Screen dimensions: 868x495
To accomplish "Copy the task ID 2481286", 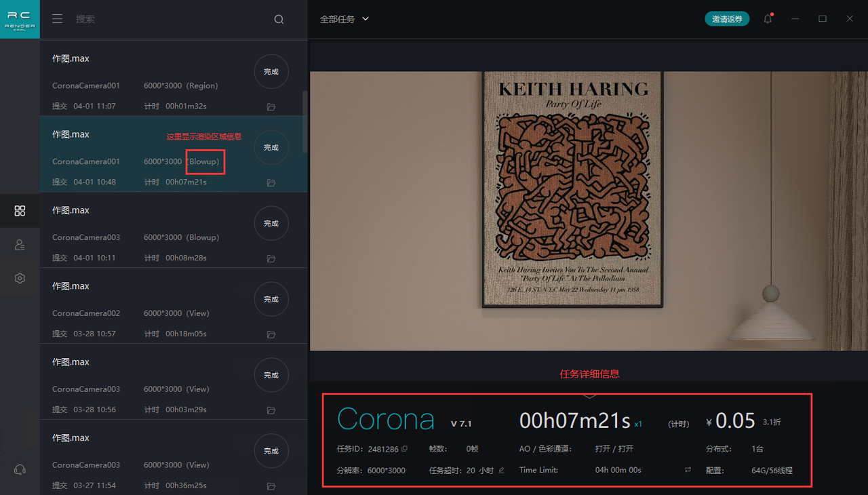I will (x=405, y=449).
